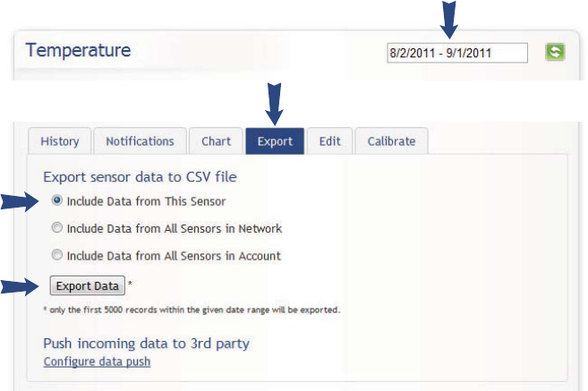Click the arrow pointing at Export Data button
Image resolution: width=588 pixels, height=391 pixels.
pos(20,286)
